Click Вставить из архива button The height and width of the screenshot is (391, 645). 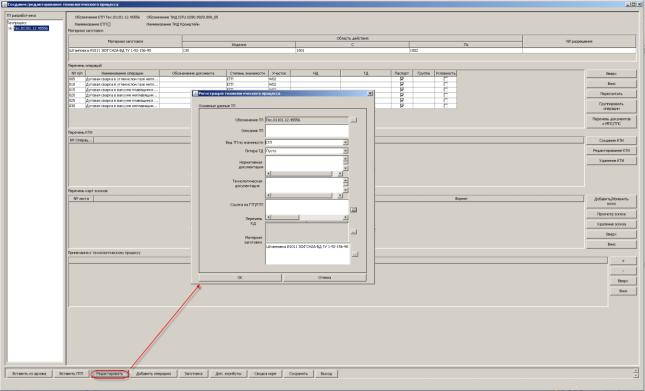tap(29, 374)
